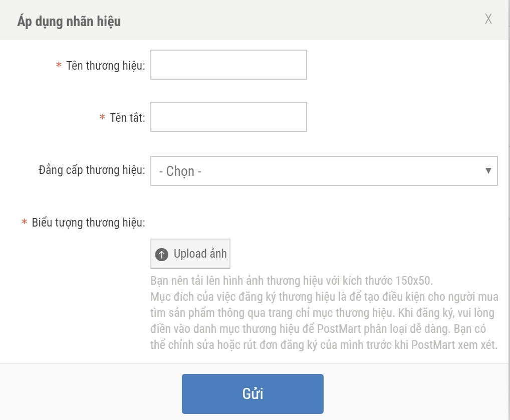Click the red asterisk beside Tên thương hiệu
This screenshot has height=420, width=510.
[59, 66]
